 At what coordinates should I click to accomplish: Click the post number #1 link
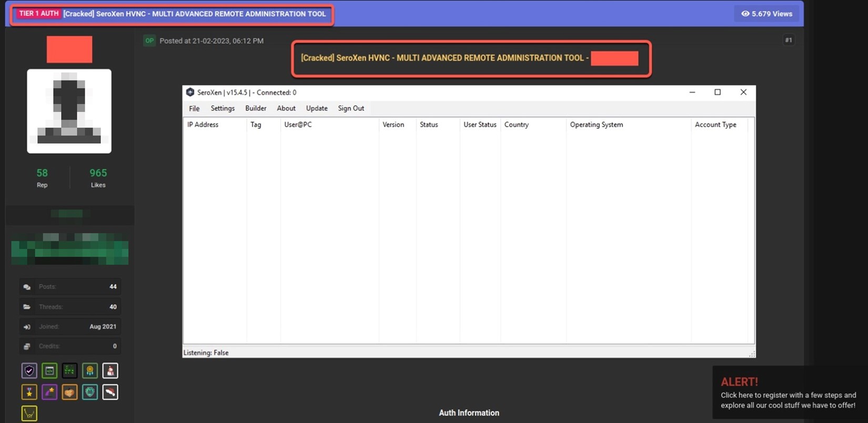point(788,40)
